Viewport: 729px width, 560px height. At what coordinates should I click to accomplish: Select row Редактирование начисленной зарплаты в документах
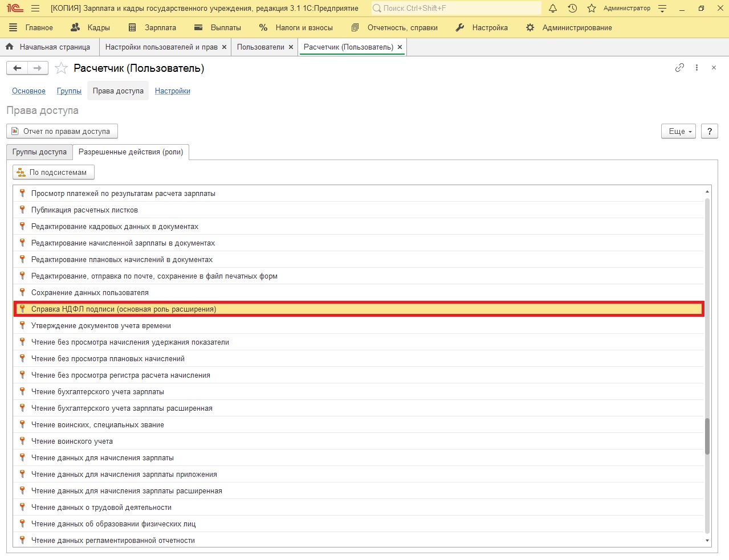click(359, 243)
